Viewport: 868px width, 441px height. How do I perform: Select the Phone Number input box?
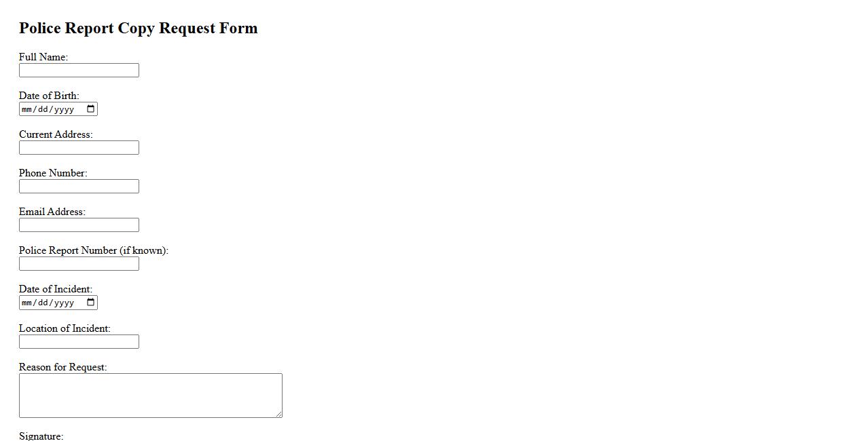tap(79, 187)
